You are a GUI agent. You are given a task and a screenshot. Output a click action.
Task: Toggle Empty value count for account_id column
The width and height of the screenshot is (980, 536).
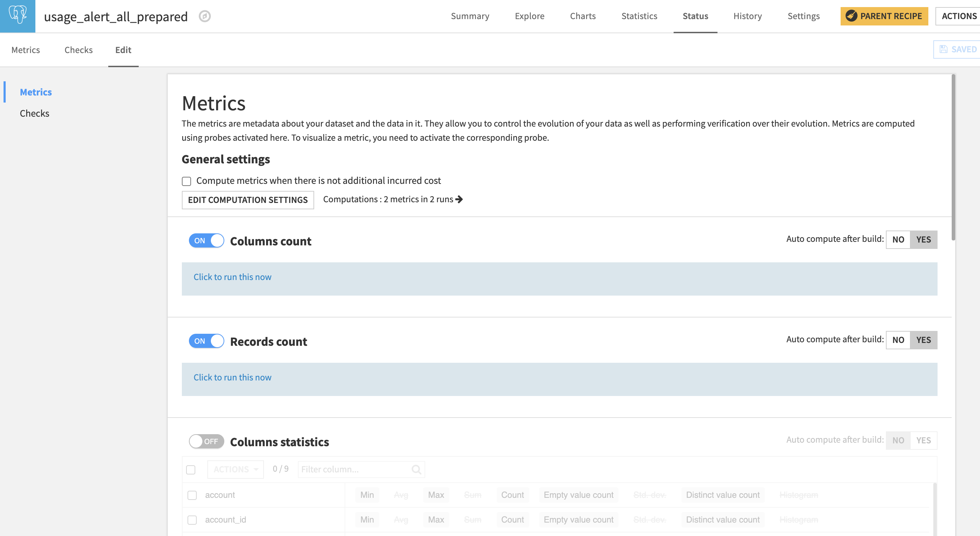(579, 520)
